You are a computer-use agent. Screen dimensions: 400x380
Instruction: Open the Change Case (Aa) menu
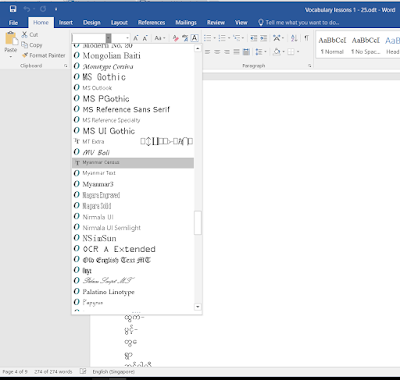point(160,38)
